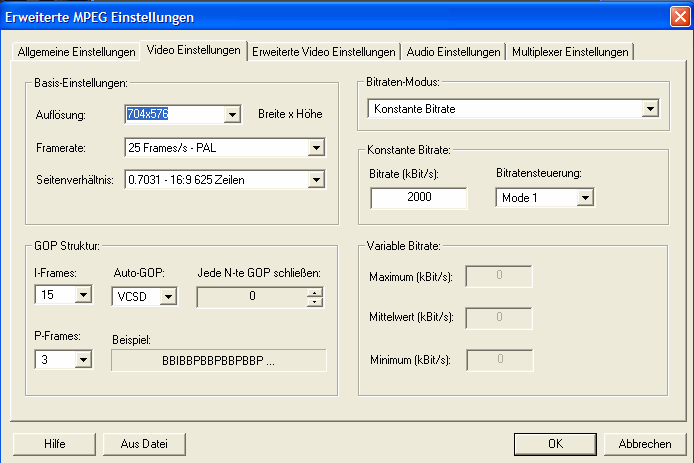
Task: Open the Bitraten-Modus dropdown
Action: coord(649,108)
